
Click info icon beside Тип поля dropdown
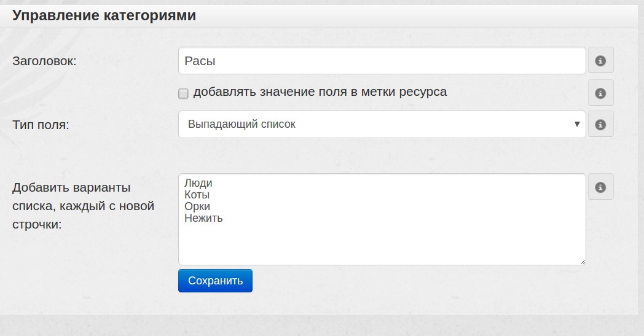601,124
